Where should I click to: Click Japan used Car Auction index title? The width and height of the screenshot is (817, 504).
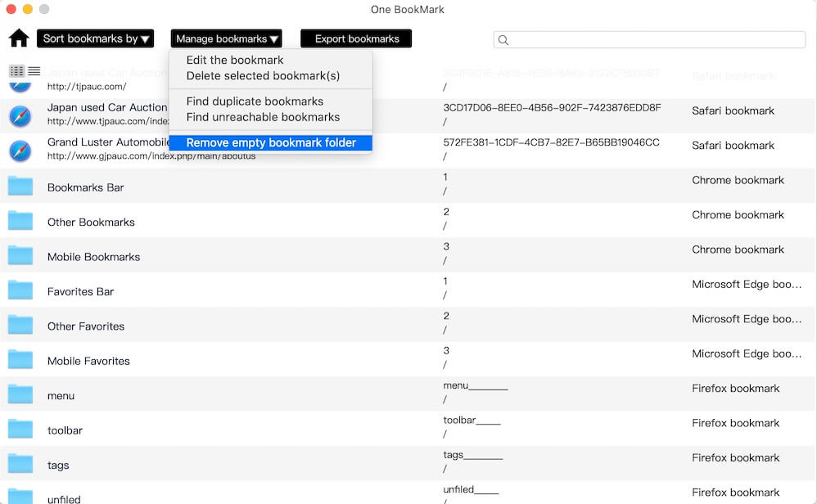pos(107,107)
